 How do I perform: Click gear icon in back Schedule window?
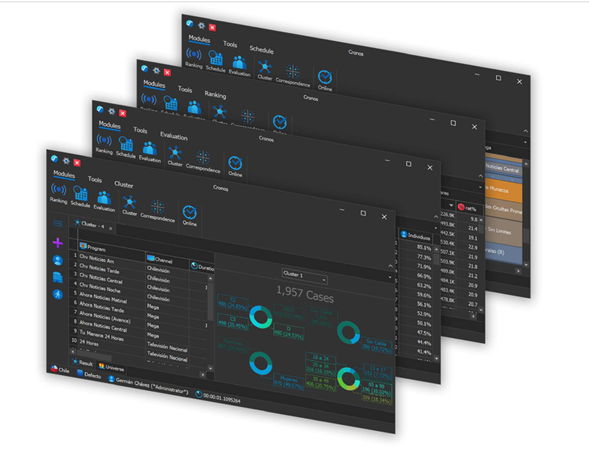[201, 26]
